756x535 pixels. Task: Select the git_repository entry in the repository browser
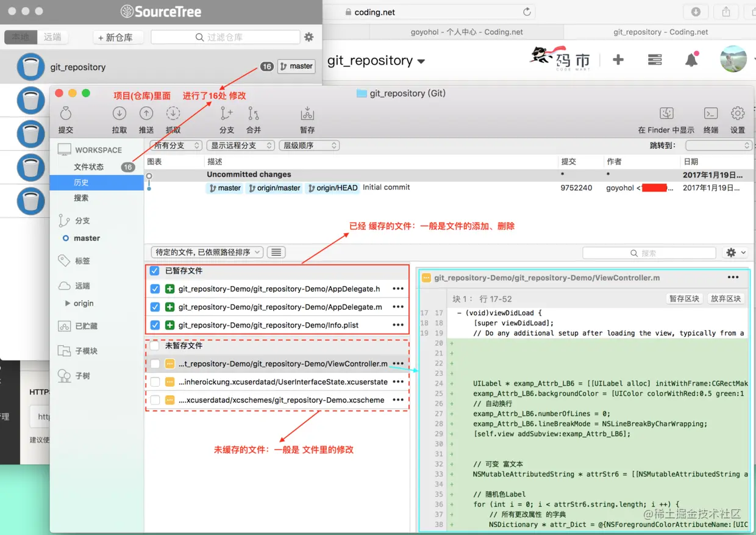161,66
